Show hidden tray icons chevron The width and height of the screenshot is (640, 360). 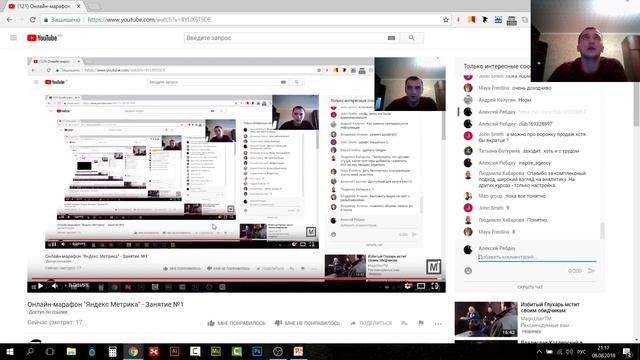tap(539, 352)
